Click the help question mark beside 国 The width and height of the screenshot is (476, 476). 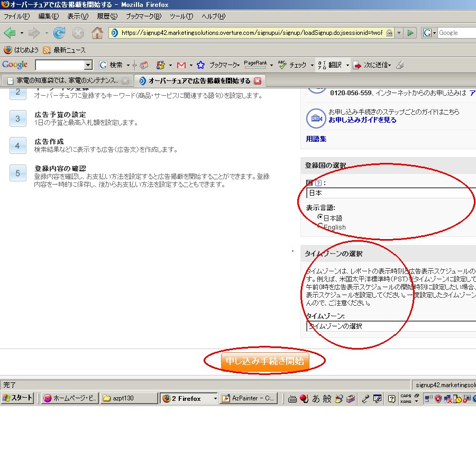pyautogui.click(x=318, y=183)
